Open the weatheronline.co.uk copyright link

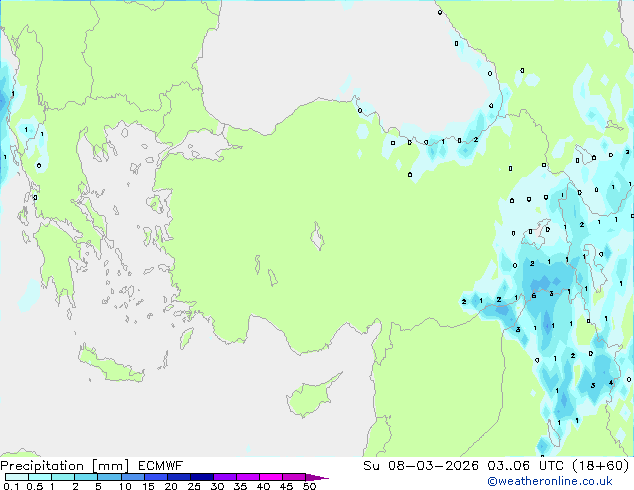pyautogui.click(x=549, y=481)
